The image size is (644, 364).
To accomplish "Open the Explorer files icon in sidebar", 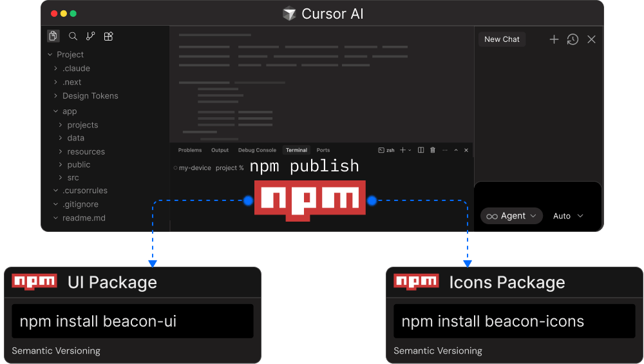I will pyautogui.click(x=53, y=36).
